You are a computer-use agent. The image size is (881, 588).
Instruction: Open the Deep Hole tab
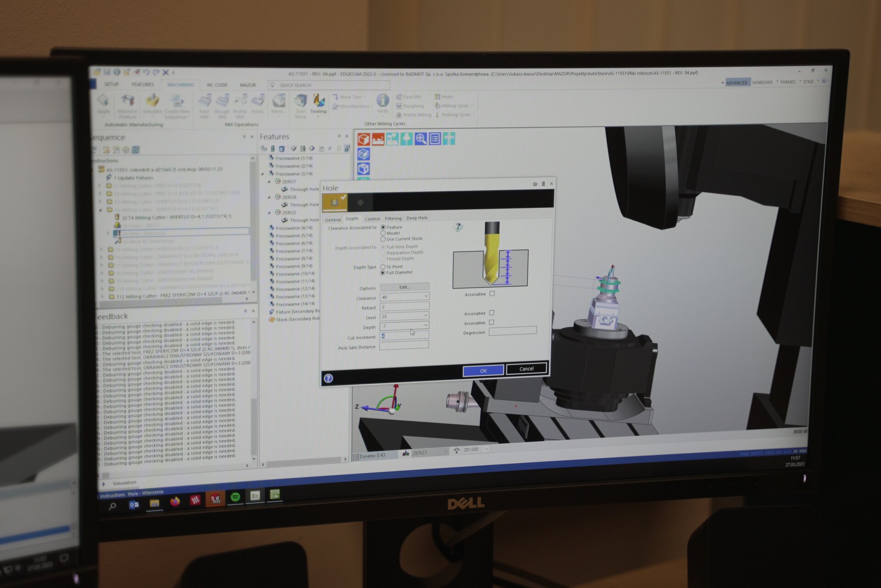coord(417,218)
